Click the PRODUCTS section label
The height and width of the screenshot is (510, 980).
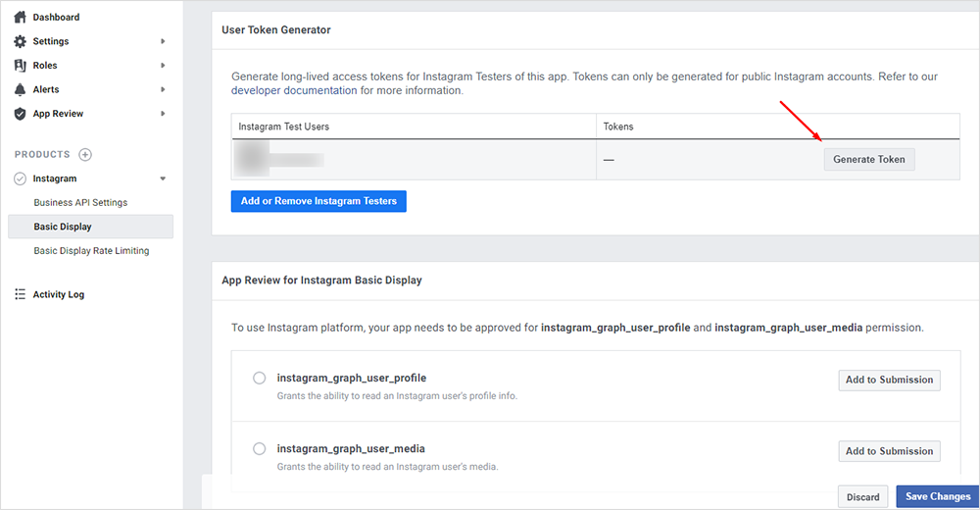(x=42, y=155)
